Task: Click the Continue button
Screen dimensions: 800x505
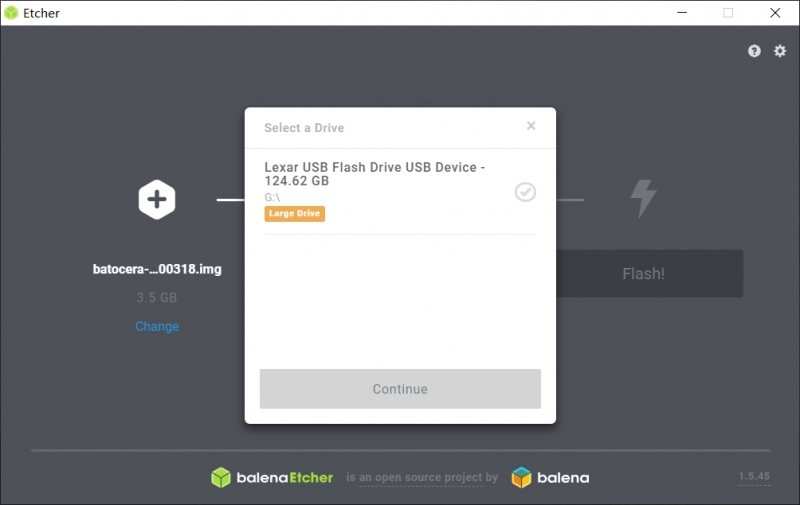Action: (x=400, y=389)
